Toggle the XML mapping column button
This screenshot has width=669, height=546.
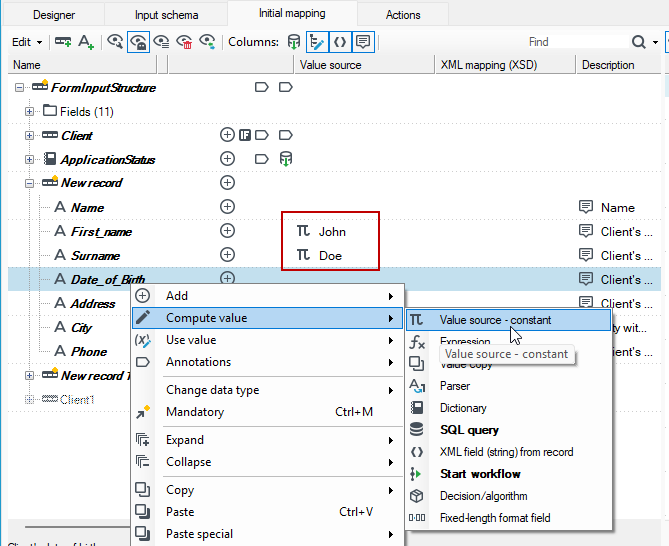340,42
